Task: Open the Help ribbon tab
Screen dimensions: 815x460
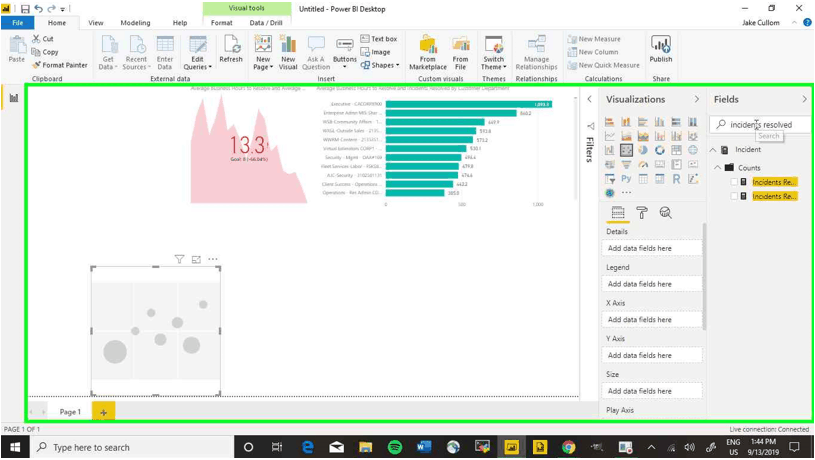Action: [180, 23]
